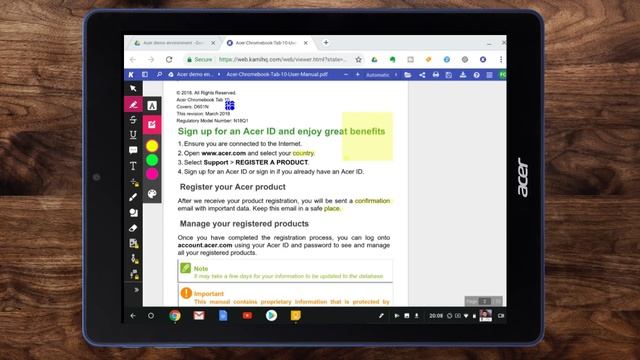This screenshot has width=640, height=360.
Task: Zoom out with the minus button
Action: [x=346, y=75]
